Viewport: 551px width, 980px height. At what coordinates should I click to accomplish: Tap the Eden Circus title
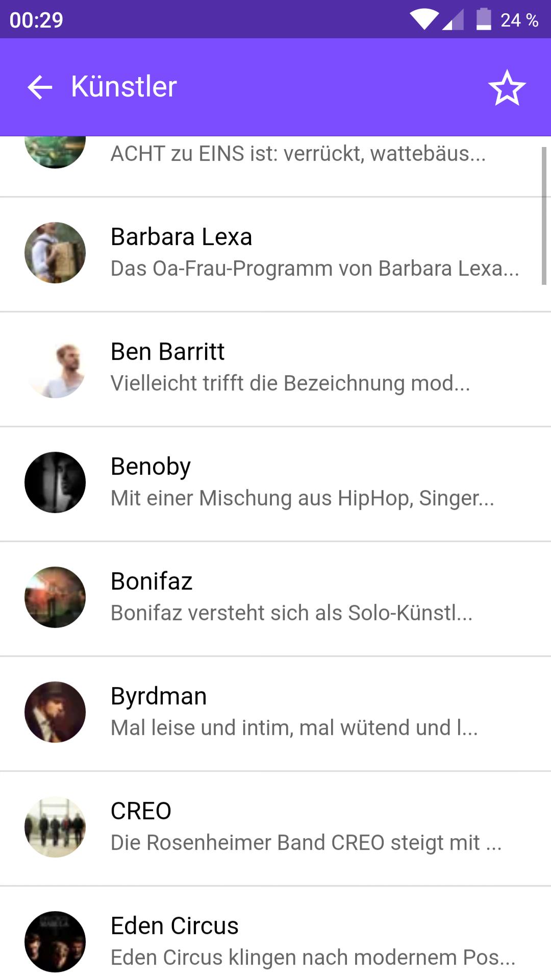click(174, 926)
